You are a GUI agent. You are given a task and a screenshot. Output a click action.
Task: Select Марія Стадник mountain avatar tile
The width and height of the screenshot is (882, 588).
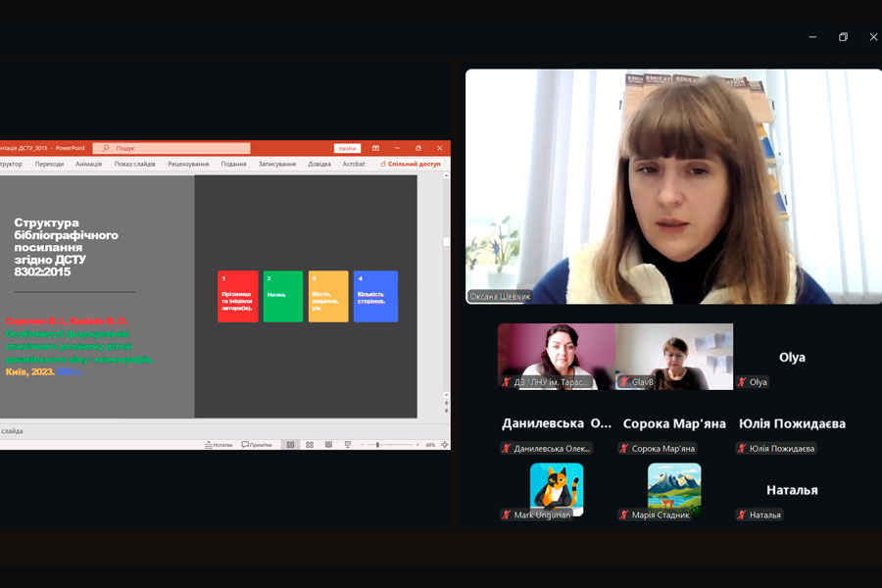pos(674,490)
